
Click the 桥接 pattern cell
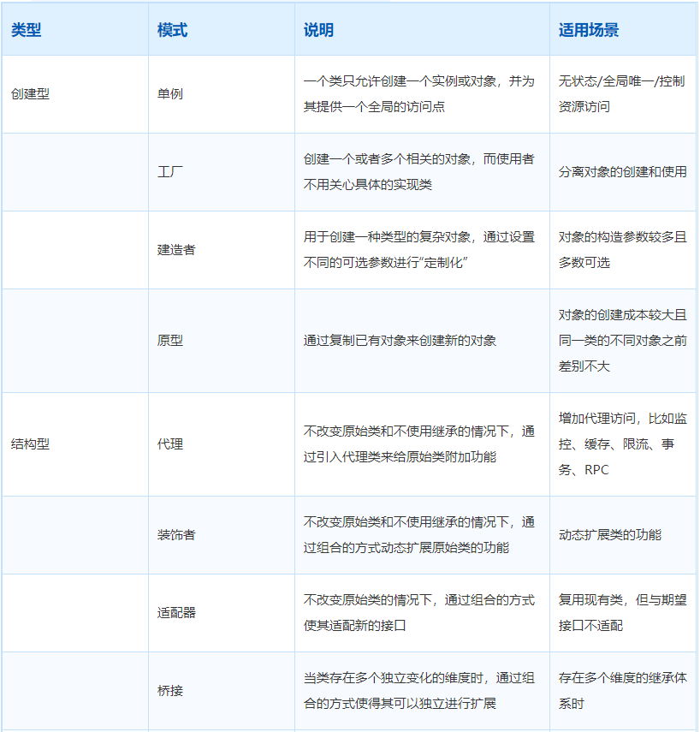[x=170, y=691]
